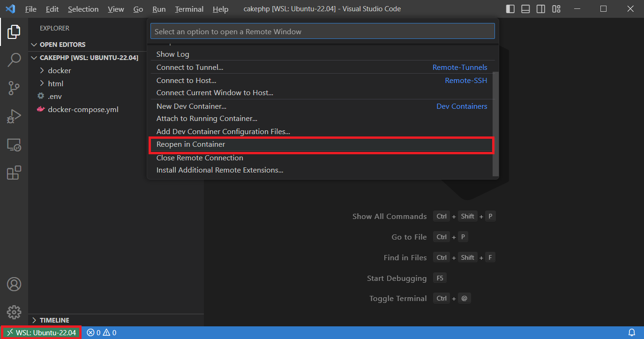
Task: Open the docker-compose.yml file
Action: (83, 109)
